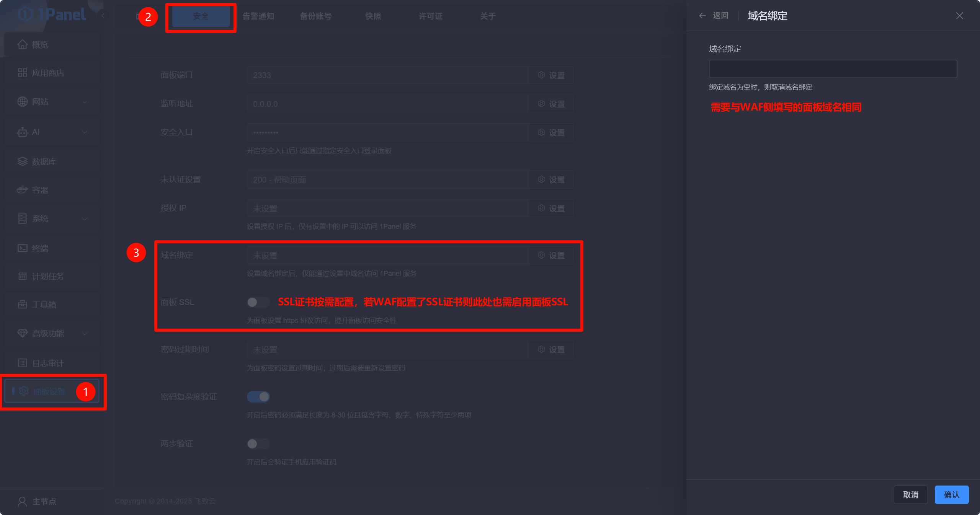Expand the 高级功能 sidebar submenu

pyautogui.click(x=85, y=333)
